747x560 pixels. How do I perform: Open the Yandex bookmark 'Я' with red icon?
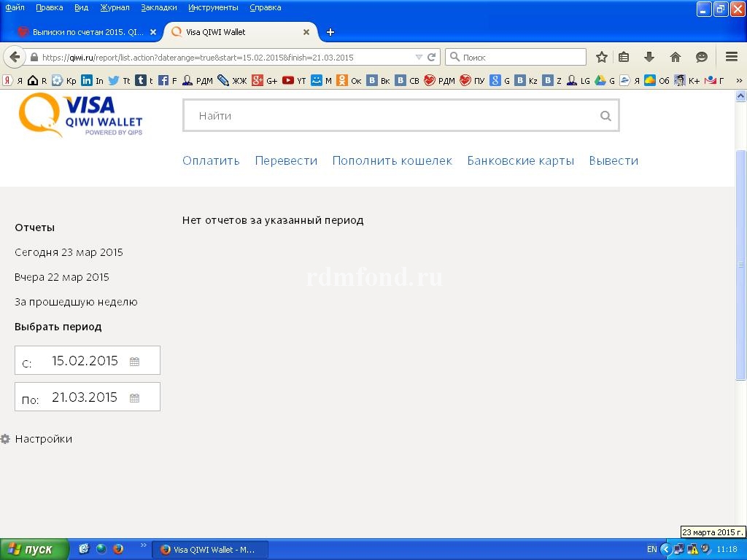pos(13,80)
